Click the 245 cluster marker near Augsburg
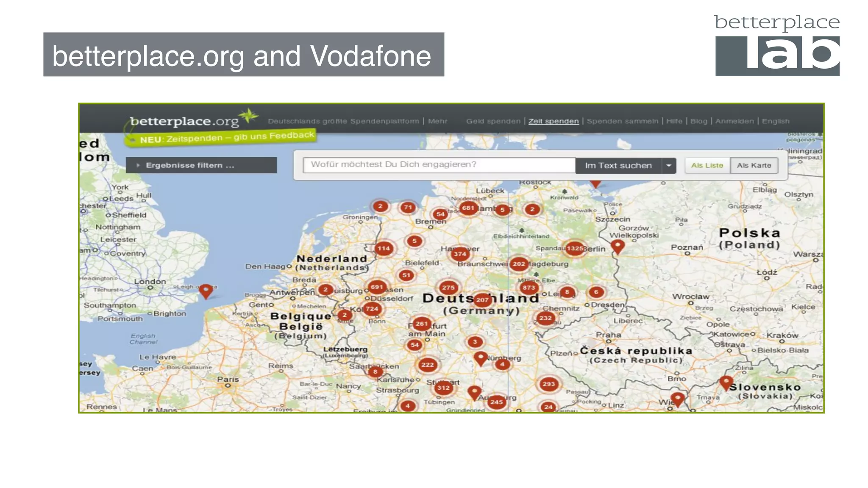The width and height of the screenshot is (868, 488). pos(497,402)
